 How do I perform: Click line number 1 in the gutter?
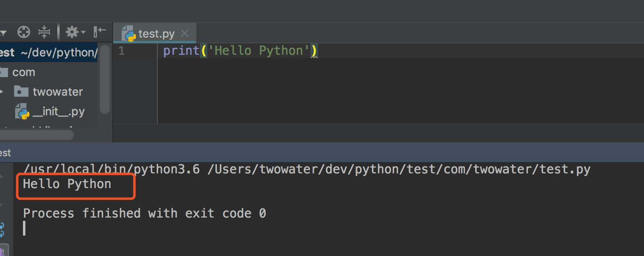click(x=122, y=51)
